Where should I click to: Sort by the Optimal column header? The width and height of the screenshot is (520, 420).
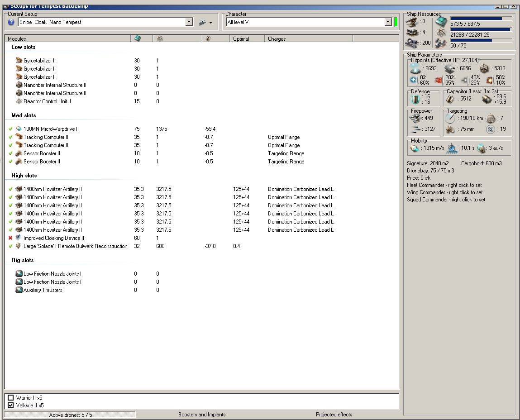(x=247, y=39)
